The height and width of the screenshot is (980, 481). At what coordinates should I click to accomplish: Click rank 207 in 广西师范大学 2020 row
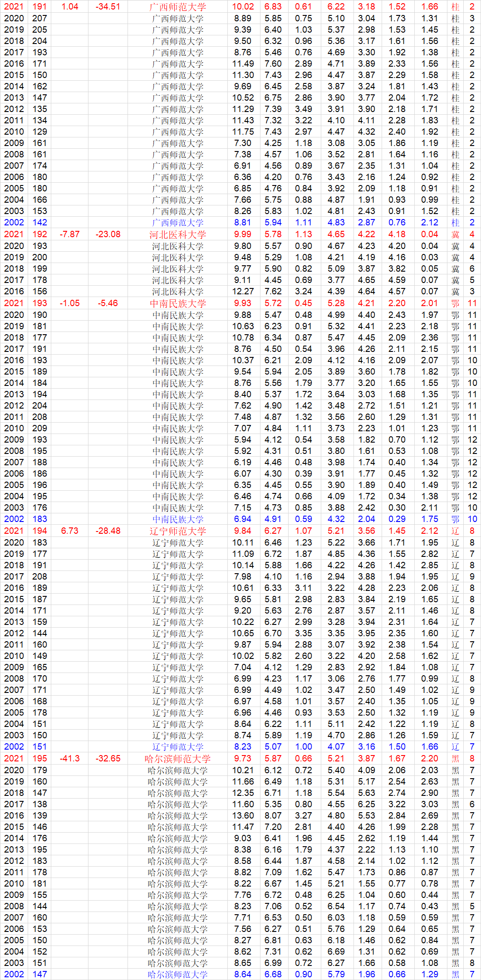pyautogui.click(x=40, y=19)
